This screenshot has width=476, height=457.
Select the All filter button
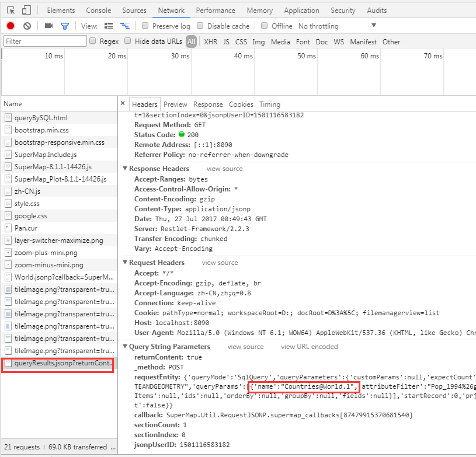191,41
